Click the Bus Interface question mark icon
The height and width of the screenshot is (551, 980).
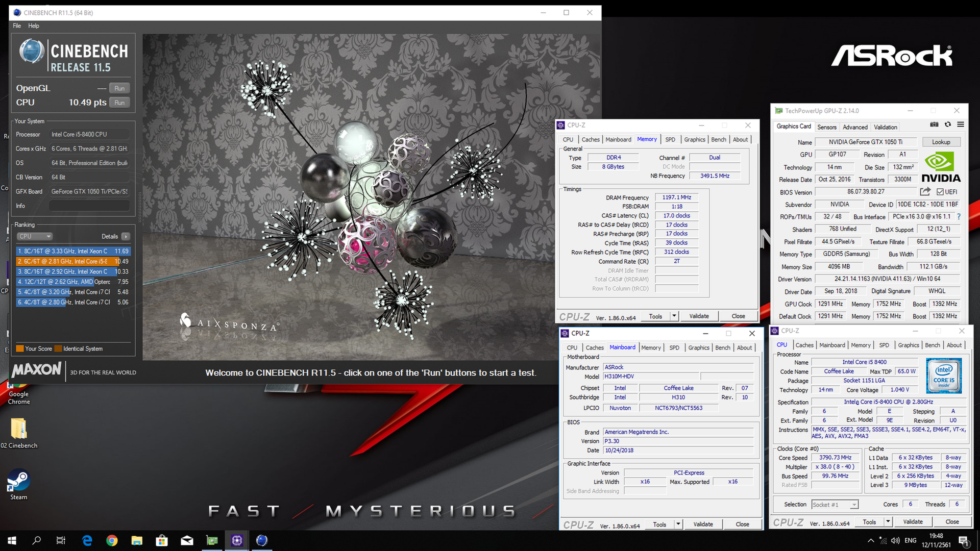pos(959,216)
